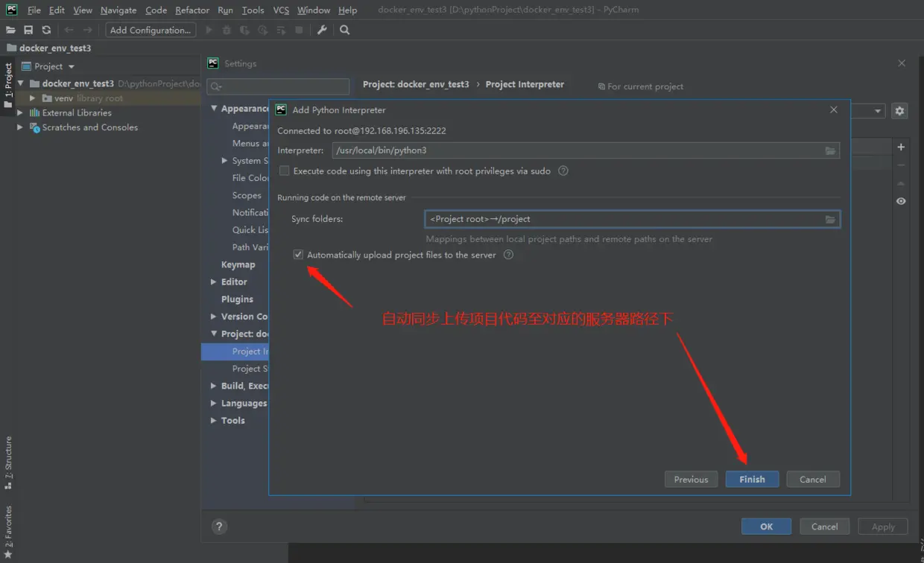Image resolution: width=924 pixels, height=563 pixels.
Task: Click the Stop square icon in toolbar
Action: point(299,30)
